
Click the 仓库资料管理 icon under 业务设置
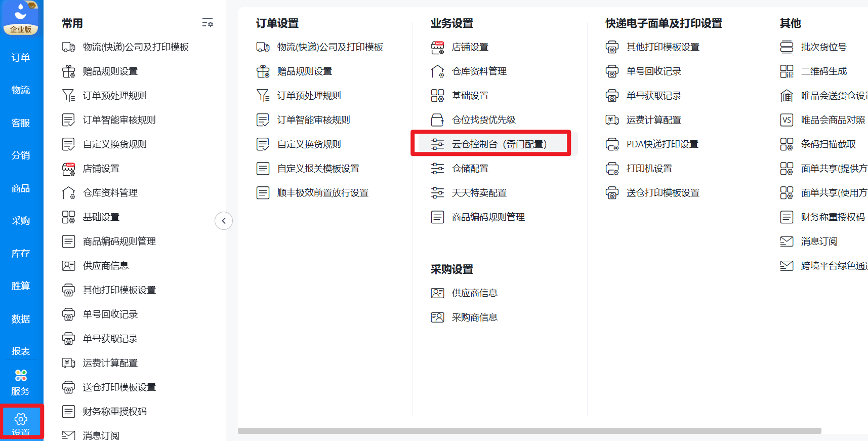click(437, 71)
